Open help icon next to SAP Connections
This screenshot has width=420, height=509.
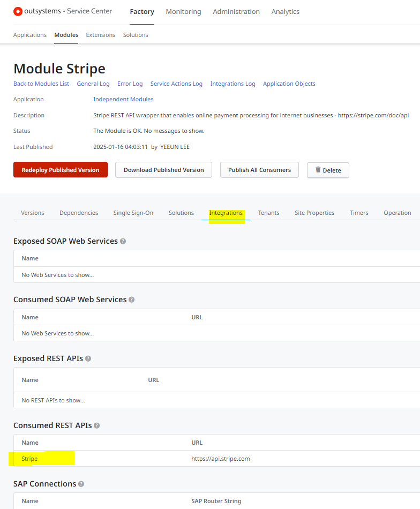click(x=81, y=484)
